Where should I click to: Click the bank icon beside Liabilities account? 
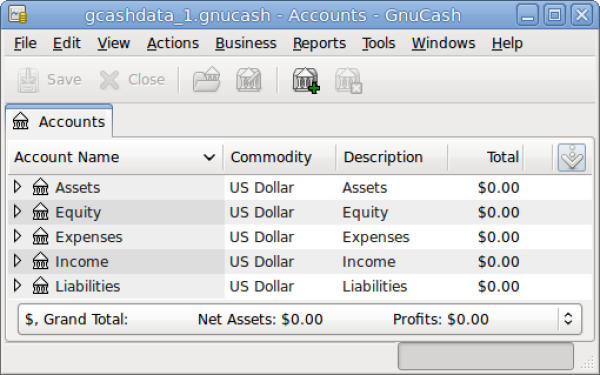click(x=40, y=286)
